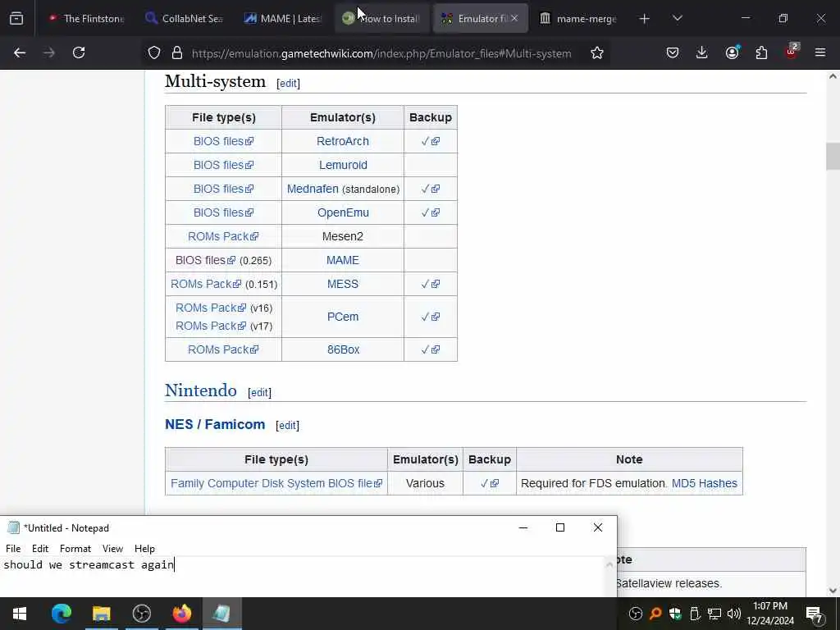Open Family Computer Disk System backup check link
Image resolution: width=840 pixels, height=630 pixels.
pyautogui.click(x=489, y=483)
